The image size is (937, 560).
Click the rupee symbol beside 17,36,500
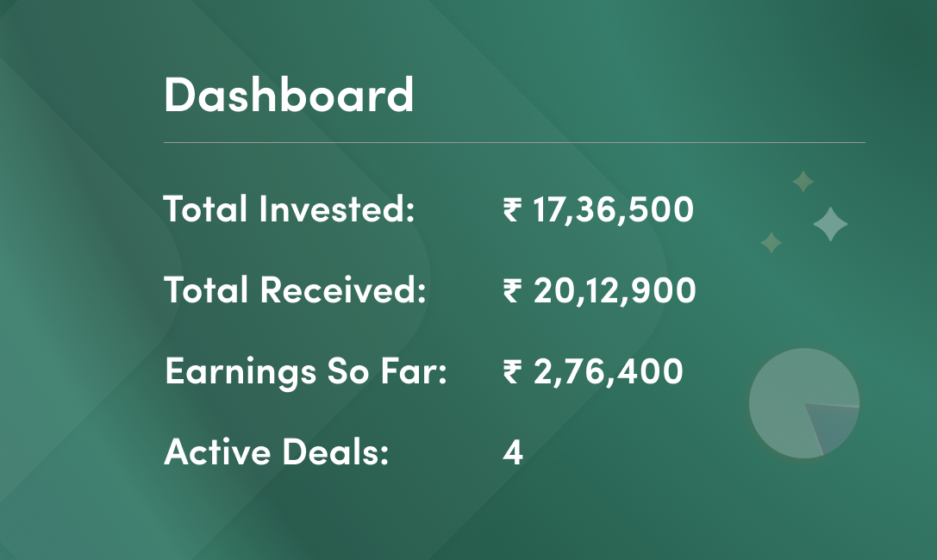512,210
